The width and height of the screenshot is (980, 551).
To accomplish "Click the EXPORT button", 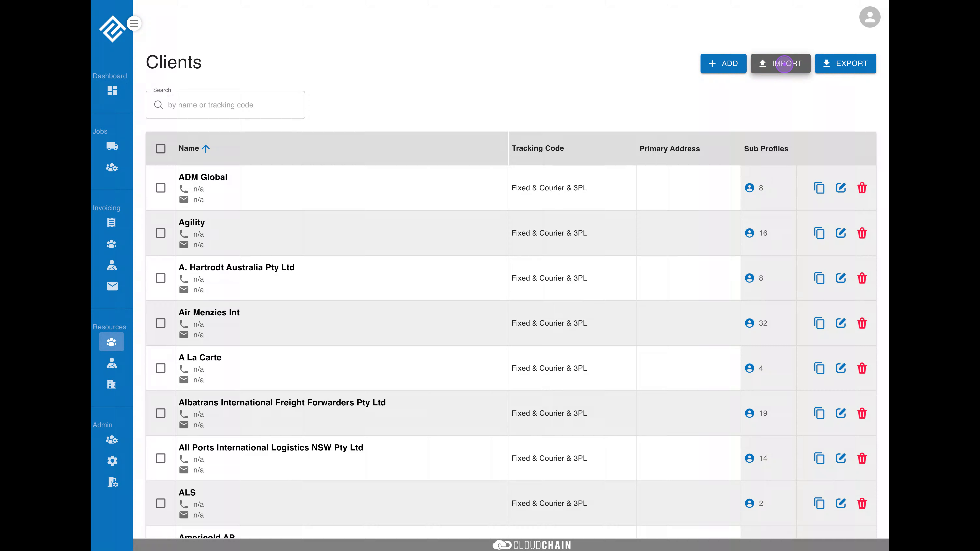I will 845,64.
